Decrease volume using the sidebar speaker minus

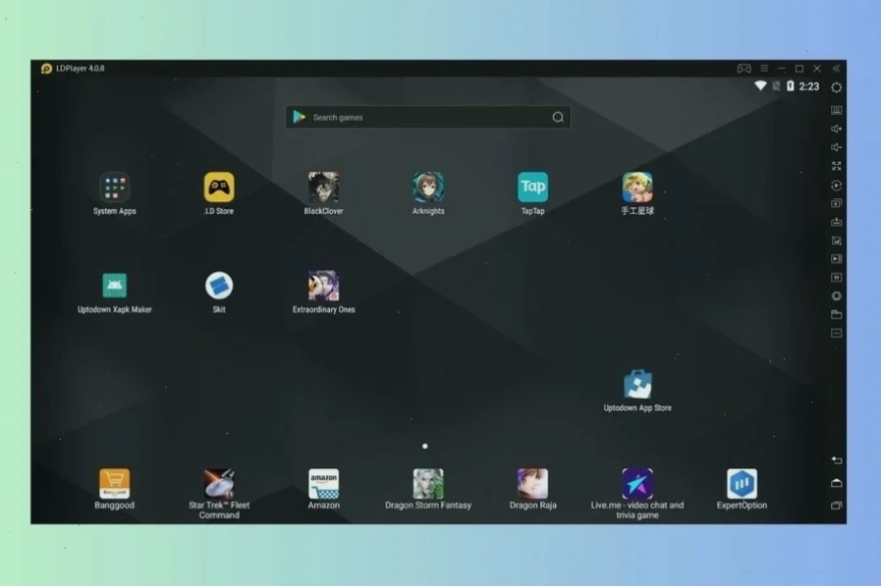837,147
